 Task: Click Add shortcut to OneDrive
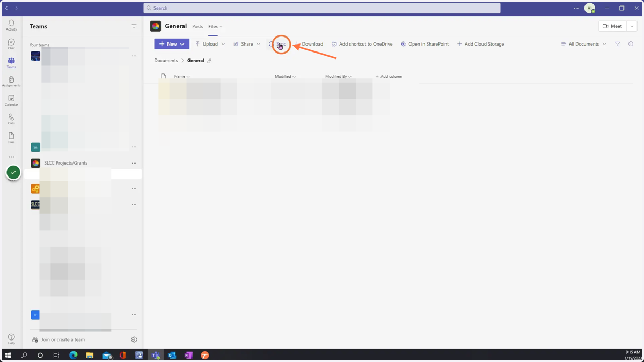coord(362,44)
